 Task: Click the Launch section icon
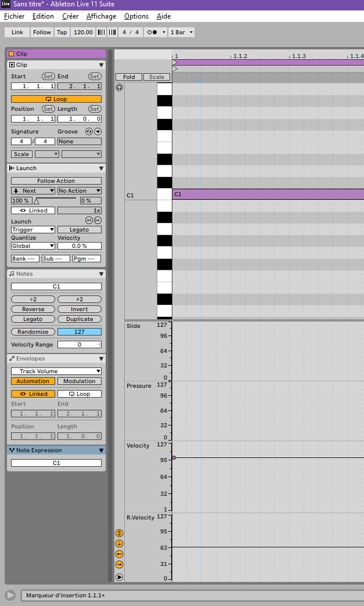coord(12,168)
